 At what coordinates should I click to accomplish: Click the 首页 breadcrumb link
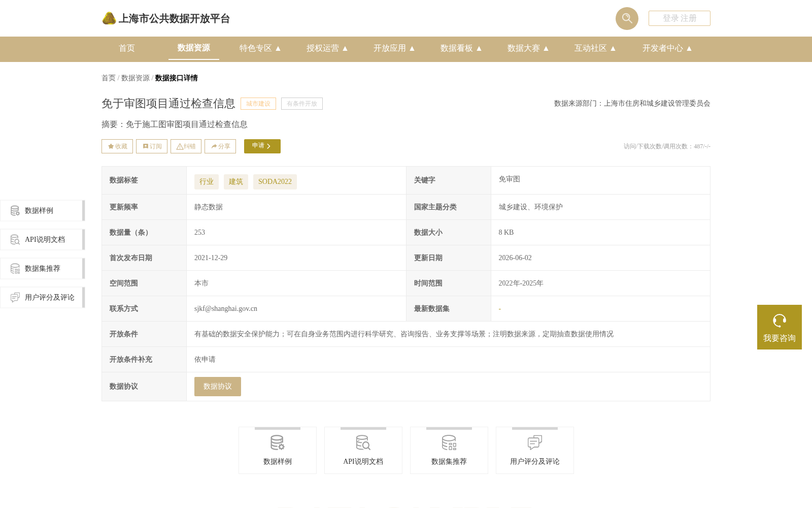pos(109,78)
